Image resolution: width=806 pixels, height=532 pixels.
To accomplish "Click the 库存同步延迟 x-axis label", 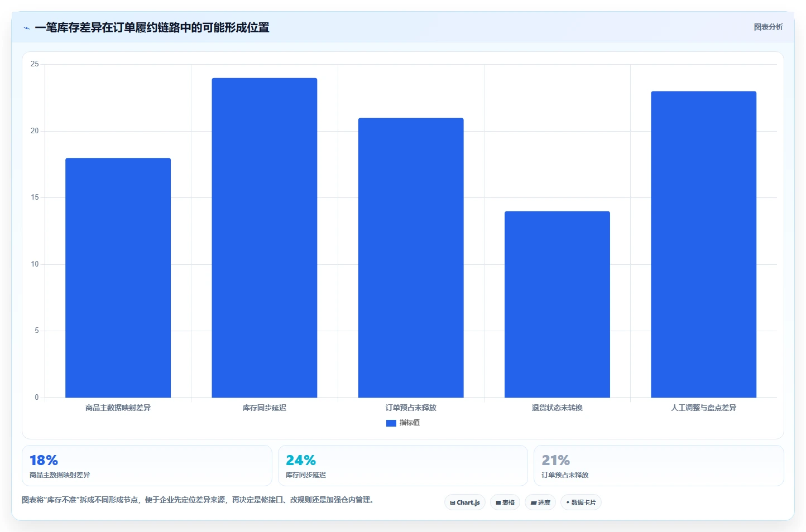I will [265, 408].
